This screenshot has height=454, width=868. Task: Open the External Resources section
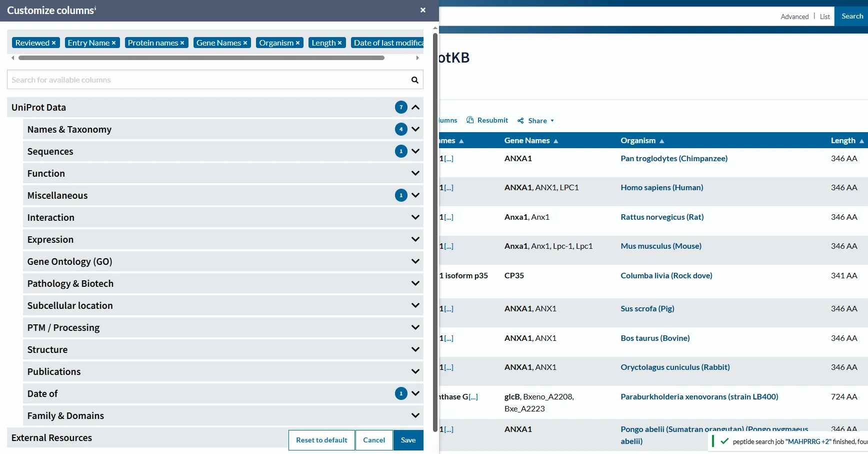52,438
